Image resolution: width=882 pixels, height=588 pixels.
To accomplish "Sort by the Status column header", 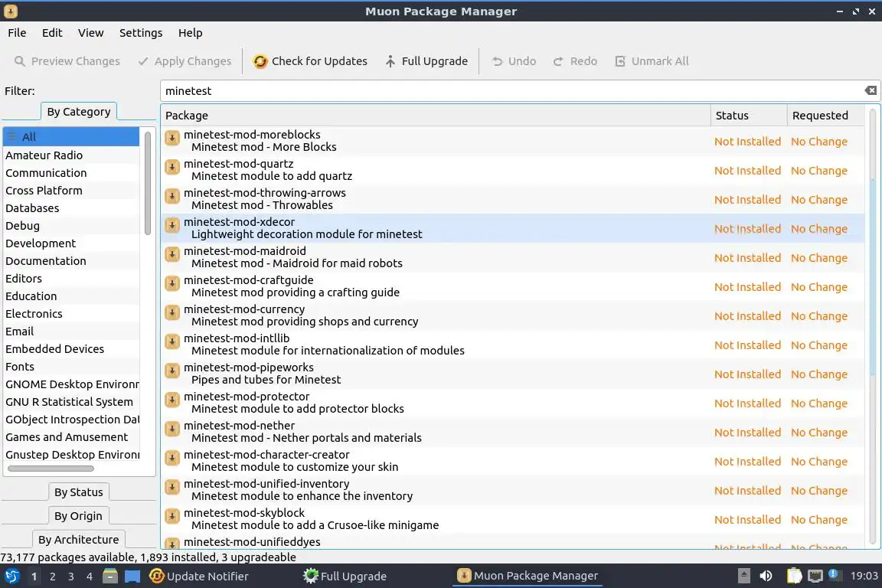I will [x=749, y=116].
